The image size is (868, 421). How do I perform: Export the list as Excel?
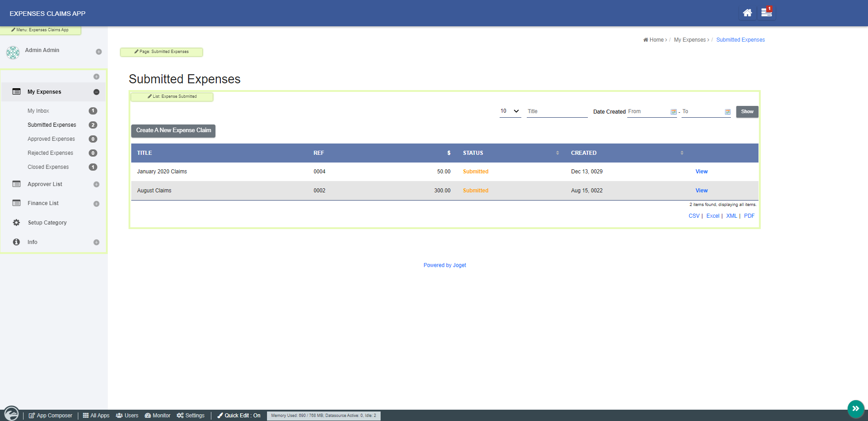coord(713,216)
